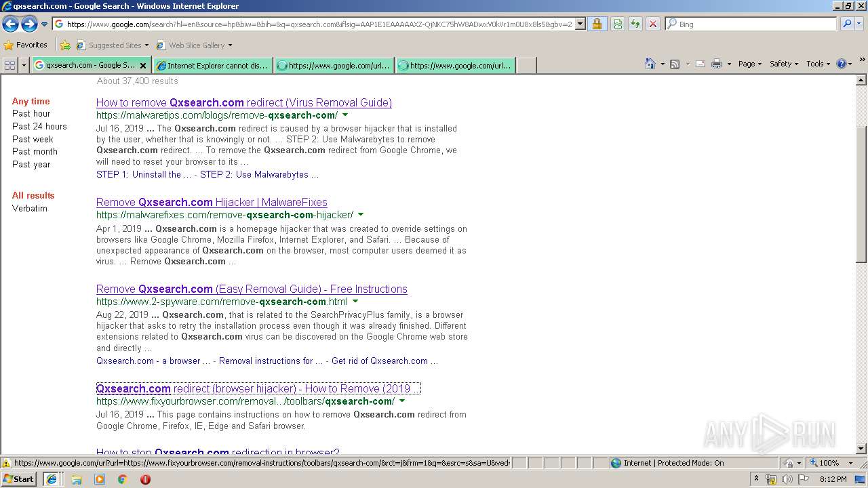This screenshot has height=488, width=868.
Task: Open the Safety menu dropdown
Action: point(785,64)
